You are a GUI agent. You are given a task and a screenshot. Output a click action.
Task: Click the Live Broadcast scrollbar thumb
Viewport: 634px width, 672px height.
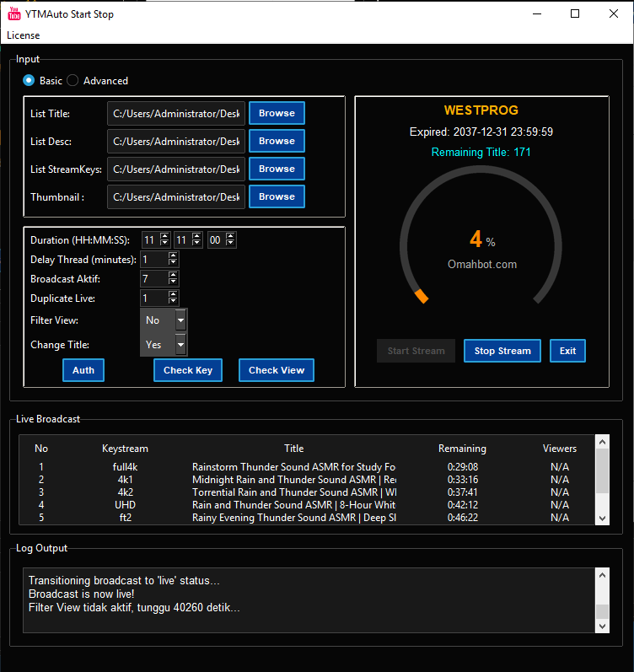pos(602,471)
